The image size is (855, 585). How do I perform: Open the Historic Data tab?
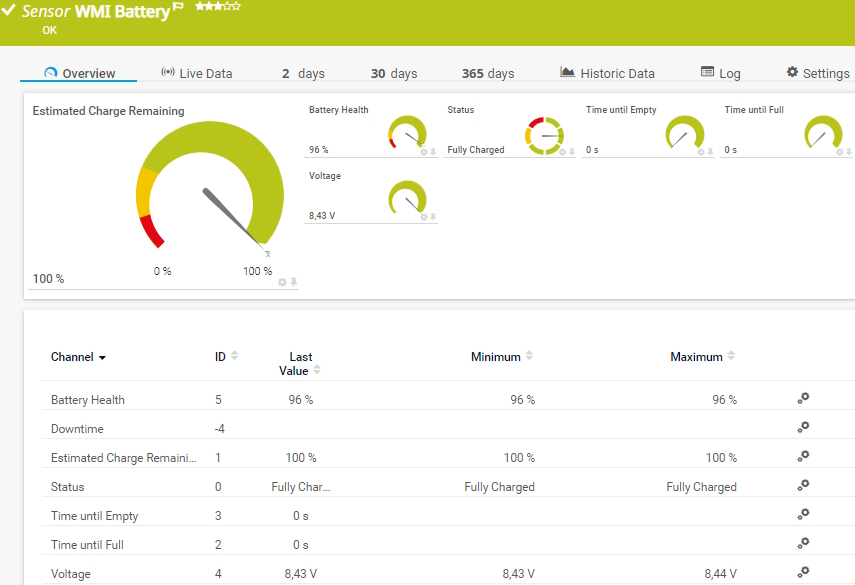pos(607,73)
